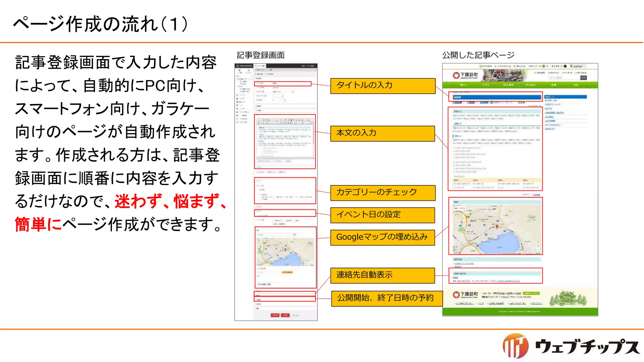Zoom out with the published page map minus button
644x362 pixels.
coord(538,249)
